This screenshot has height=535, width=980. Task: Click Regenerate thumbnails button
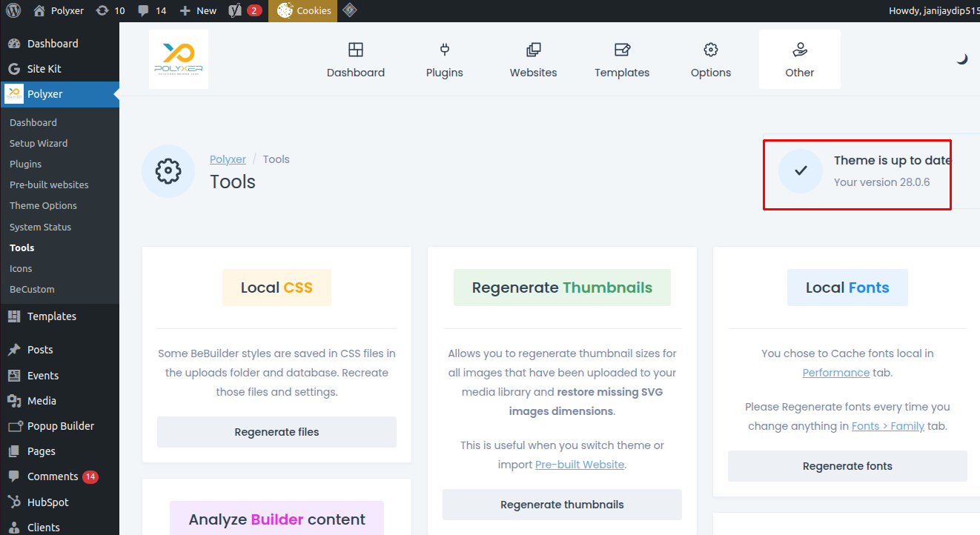(562, 505)
